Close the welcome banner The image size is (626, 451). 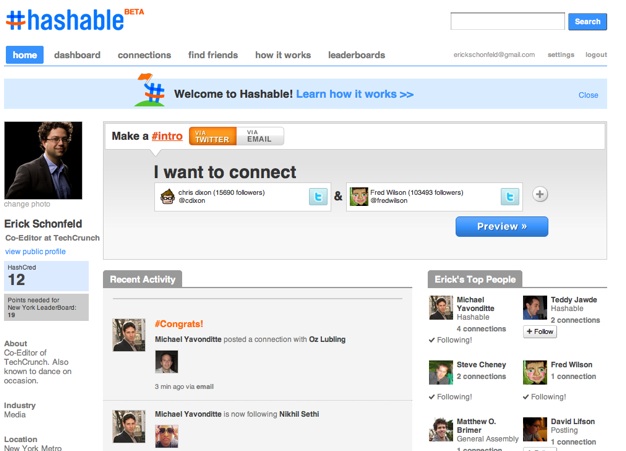coord(588,95)
